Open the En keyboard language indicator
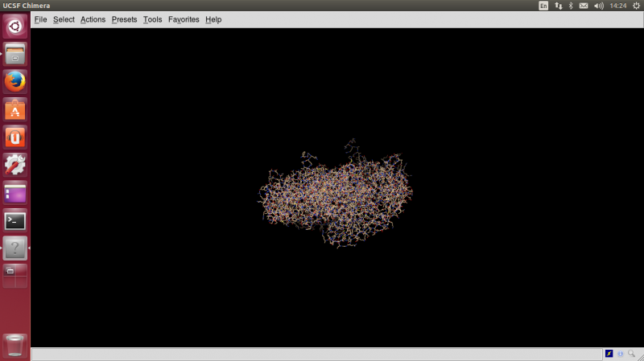 [x=543, y=6]
